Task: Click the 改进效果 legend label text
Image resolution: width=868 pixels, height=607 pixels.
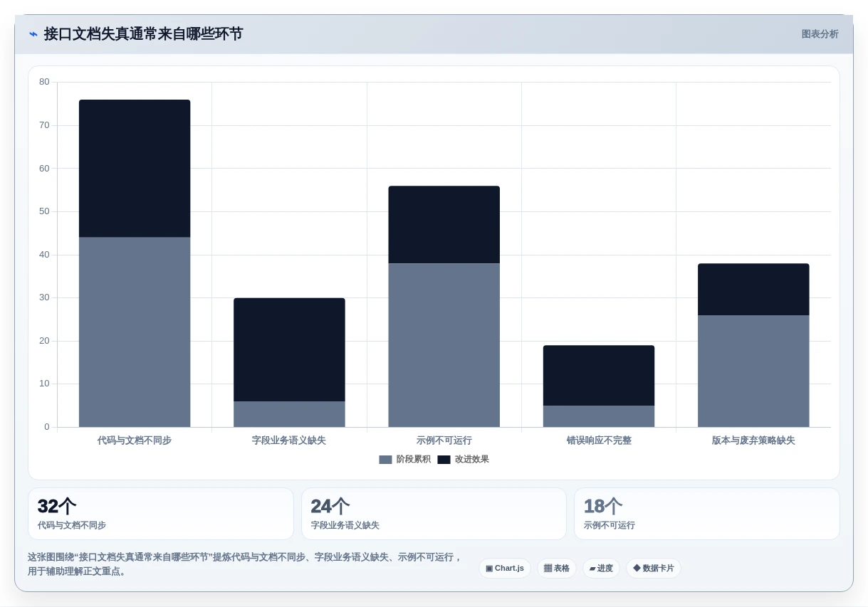Action: (471, 460)
